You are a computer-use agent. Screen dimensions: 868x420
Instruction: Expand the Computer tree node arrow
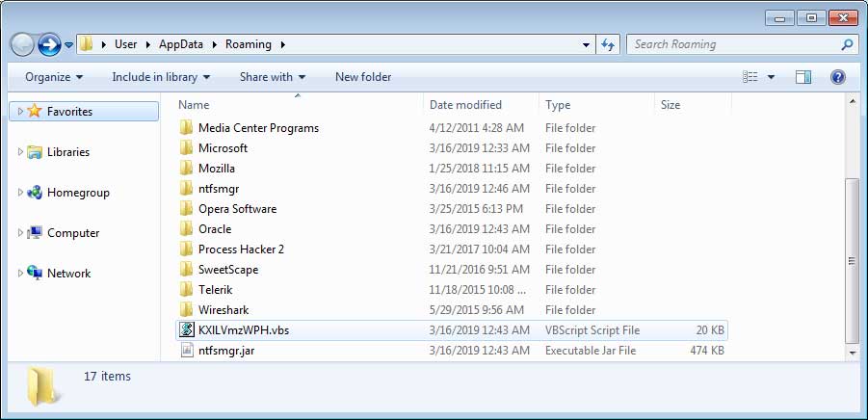(x=20, y=233)
